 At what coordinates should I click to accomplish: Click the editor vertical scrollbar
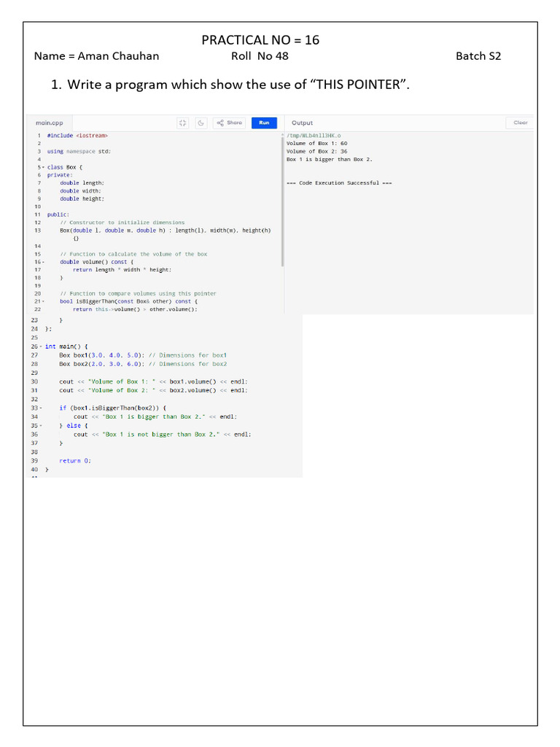[x=282, y=197]
